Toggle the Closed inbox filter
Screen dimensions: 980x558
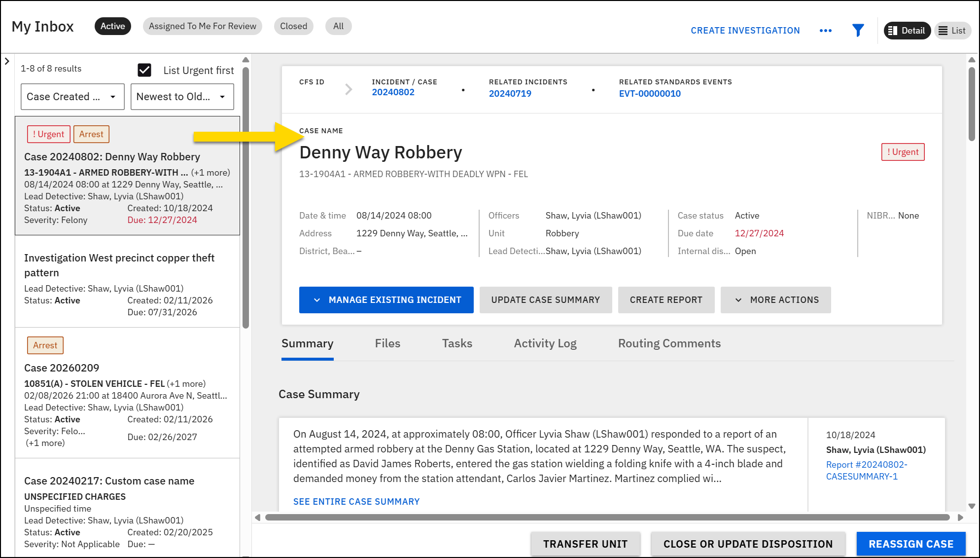pos(293,26)
